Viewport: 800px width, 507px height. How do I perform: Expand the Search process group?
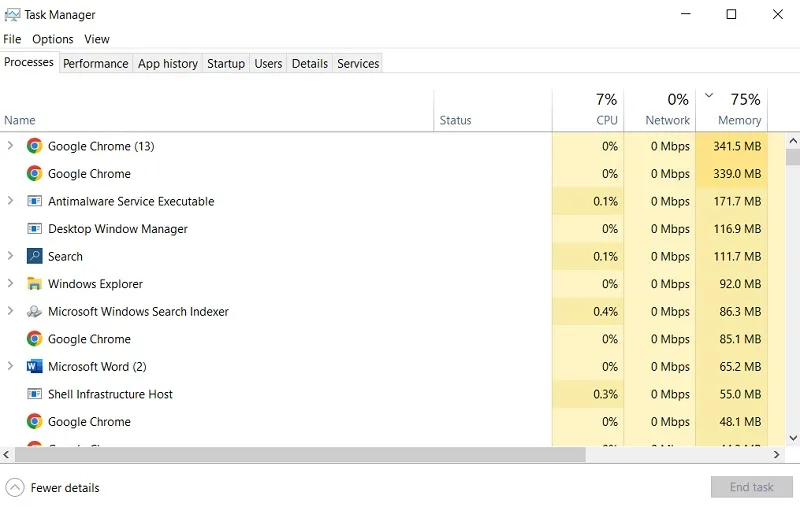[10, 256]
